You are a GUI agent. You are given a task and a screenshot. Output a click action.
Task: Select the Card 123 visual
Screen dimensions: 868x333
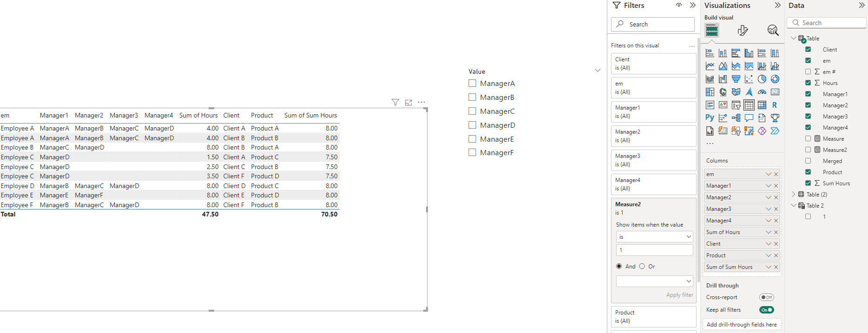click(775, 92)
